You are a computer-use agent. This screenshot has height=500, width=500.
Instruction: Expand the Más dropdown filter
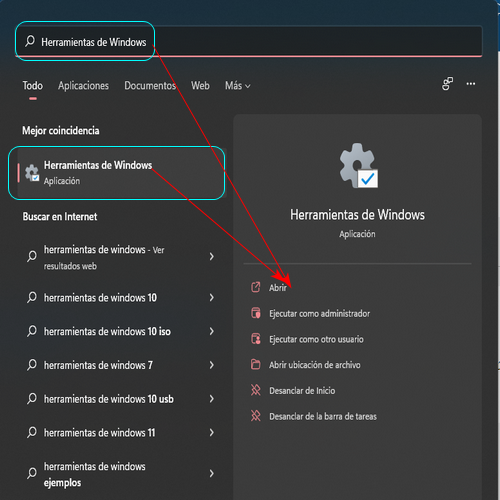pyautogui.click(x=238, y=86)
